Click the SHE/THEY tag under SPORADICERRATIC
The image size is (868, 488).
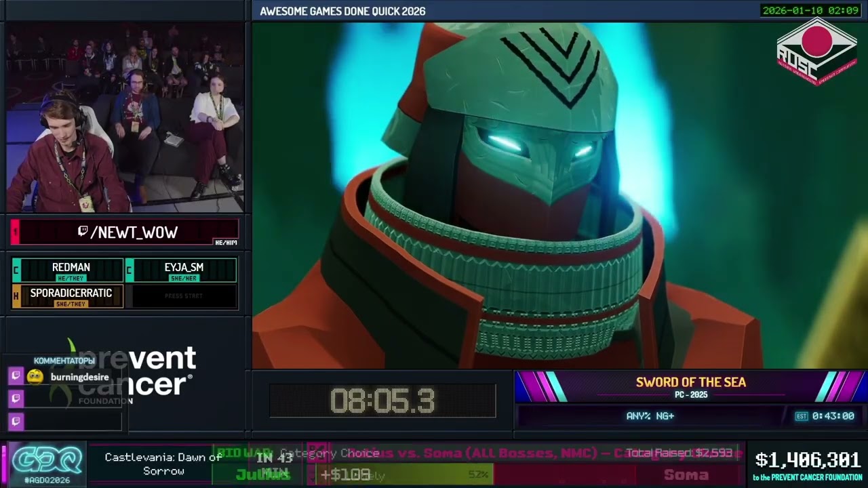point(71,304)
